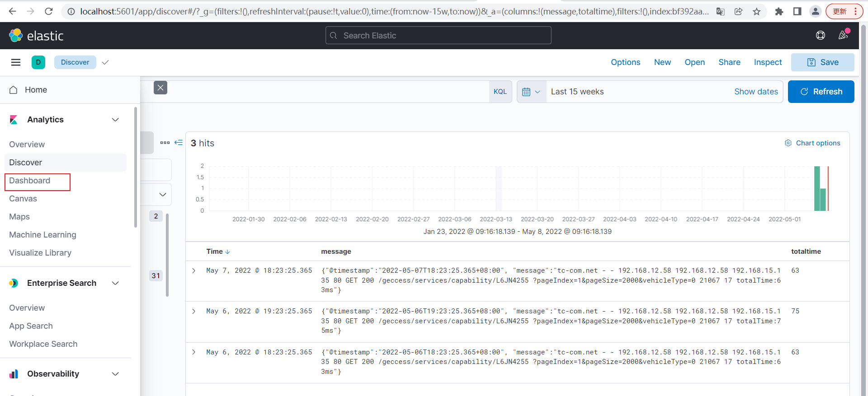Viewport: 868px width, 396px height.
Task: Open Workplace Search in the sidebar
Action: pyautogui.click(x=43, y=344)
